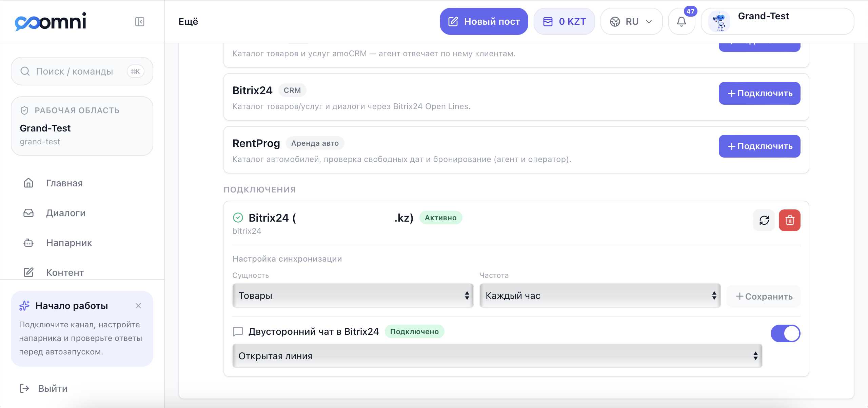Delete the Bitrix24 connection with trash icon
Image resolution: width=868 pixels, height=408 pixels.
[x=790, y=220]
